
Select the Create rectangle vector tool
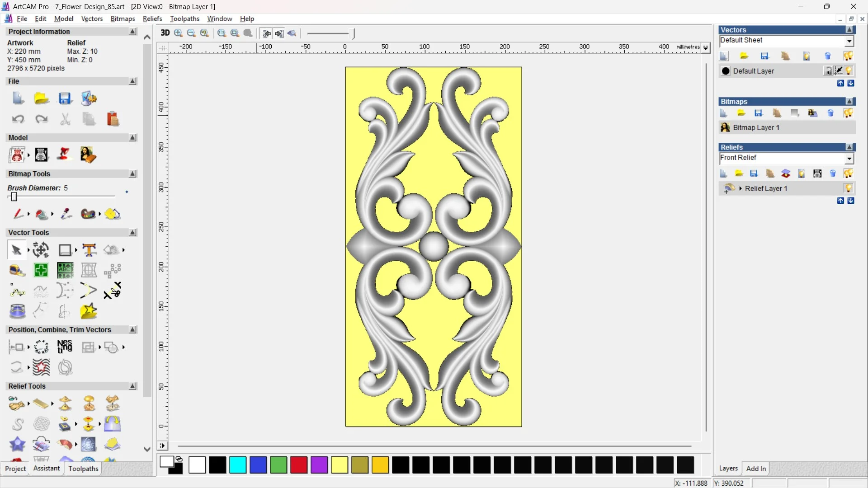coord(65,250)
